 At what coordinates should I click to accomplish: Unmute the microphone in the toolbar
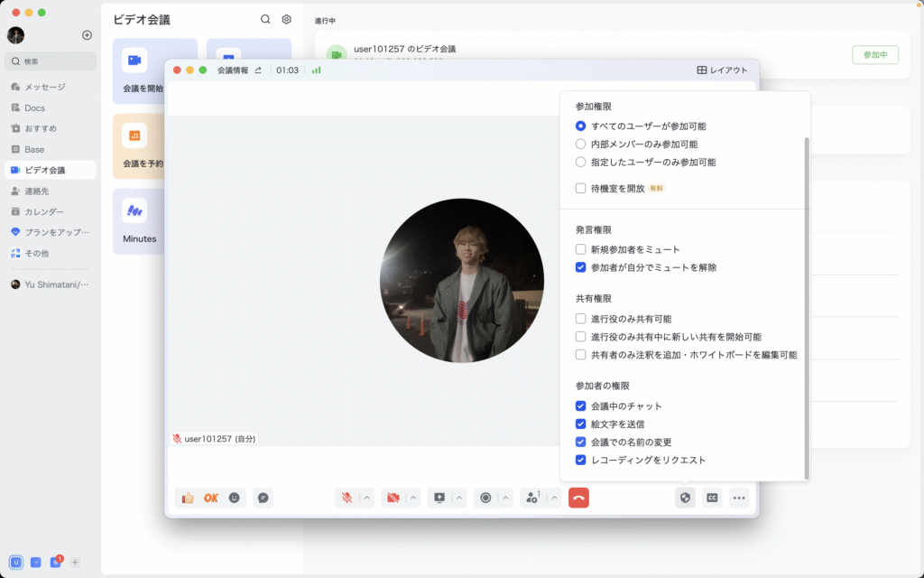click(x=346, y=498)
